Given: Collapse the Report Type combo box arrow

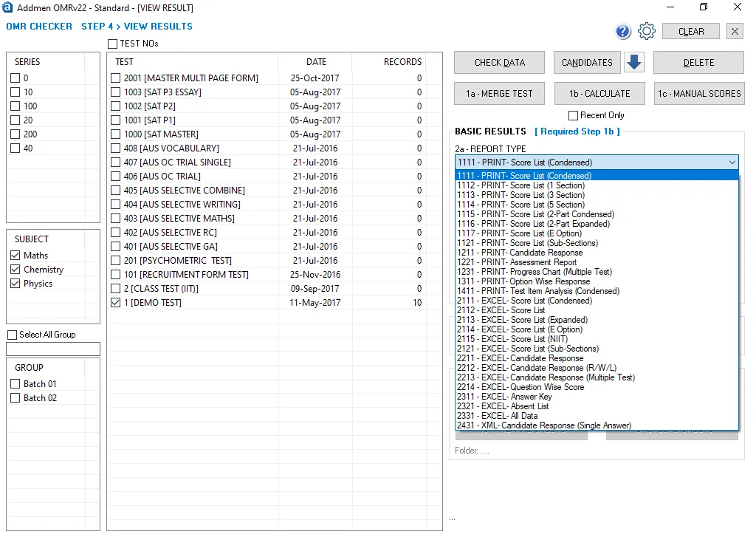Looking at the screenshot, I should tap(732, 163).
